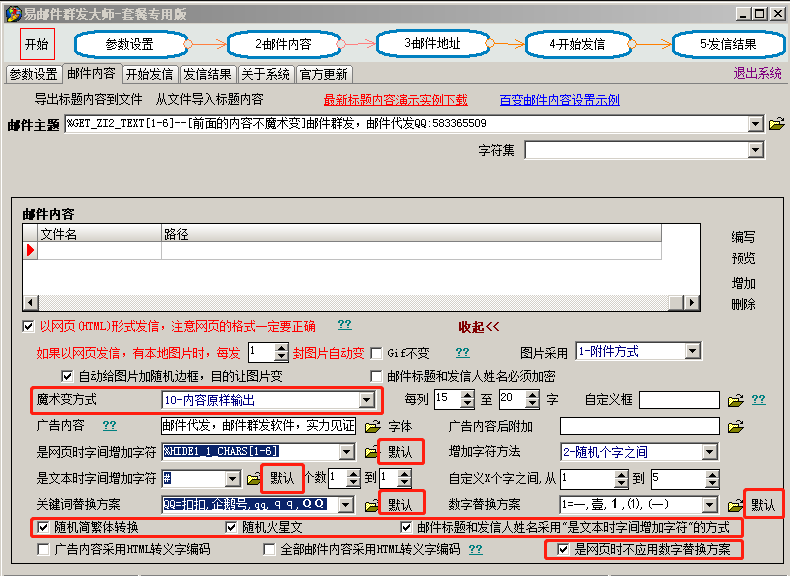The height and width of the screenshot is (576, 790).
Task: Toggle title and sender name text-mode character checkbox
Action: [406, 528]
